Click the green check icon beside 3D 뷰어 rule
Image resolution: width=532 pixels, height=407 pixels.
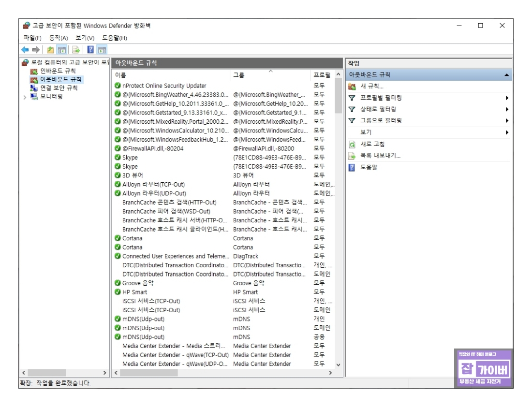(118, 175)
